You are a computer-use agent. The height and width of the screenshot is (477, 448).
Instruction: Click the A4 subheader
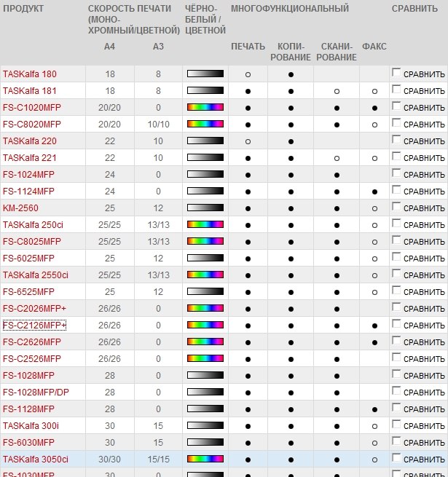point(109,47)
